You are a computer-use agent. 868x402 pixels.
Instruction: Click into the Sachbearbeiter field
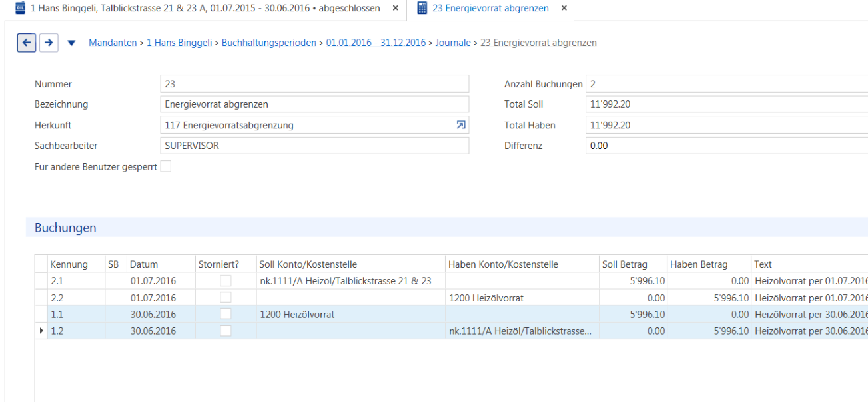[314, 146]
